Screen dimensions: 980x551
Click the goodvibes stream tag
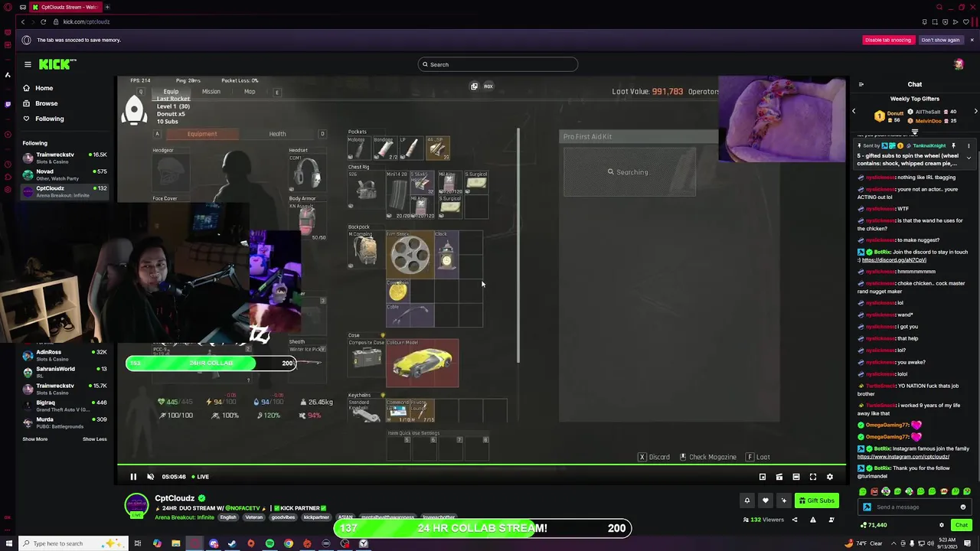coord(283,517)
